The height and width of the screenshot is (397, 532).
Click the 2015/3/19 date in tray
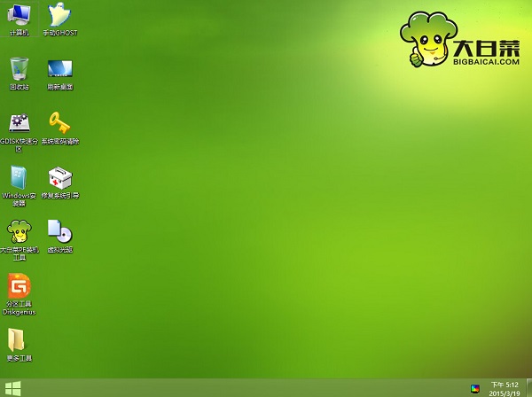point(505,393)
